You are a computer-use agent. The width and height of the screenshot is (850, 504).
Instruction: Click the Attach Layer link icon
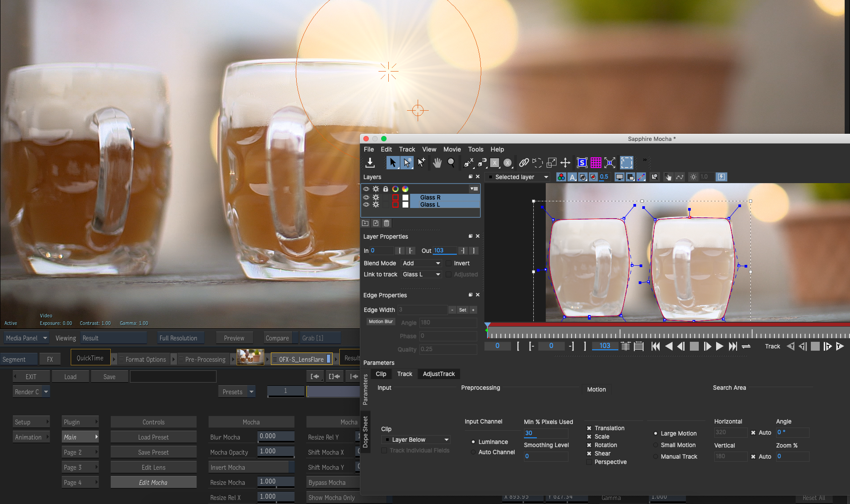point(524,163)
